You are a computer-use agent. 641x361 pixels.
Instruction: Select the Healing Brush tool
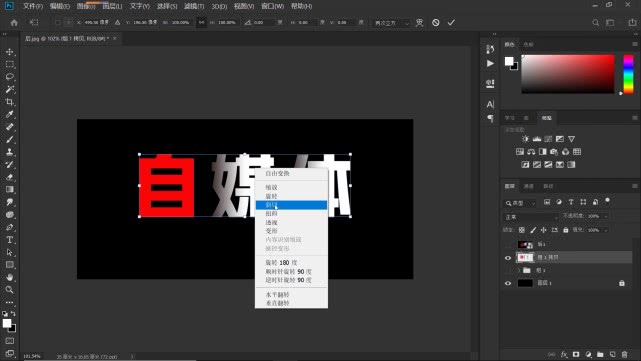click(x=10, y=127)
